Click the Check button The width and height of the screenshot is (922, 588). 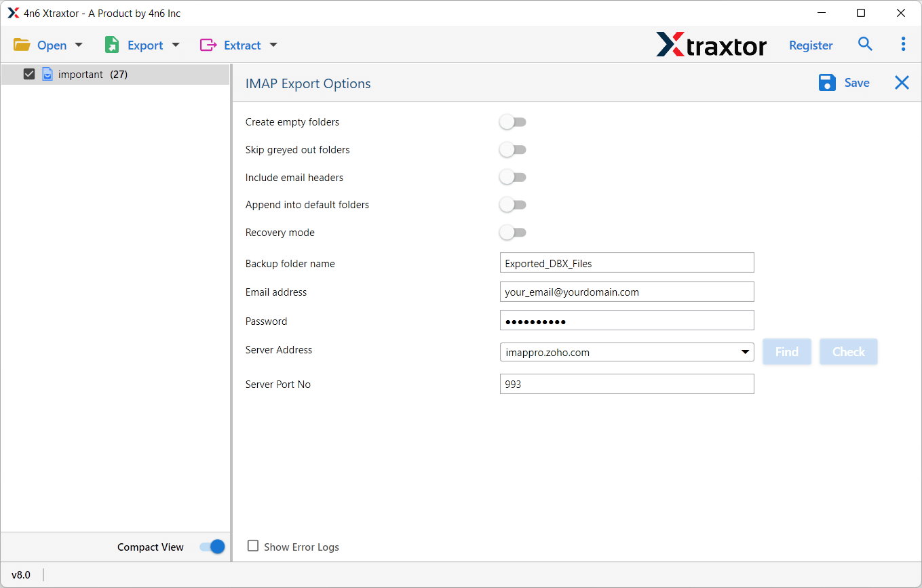point(849,352)
